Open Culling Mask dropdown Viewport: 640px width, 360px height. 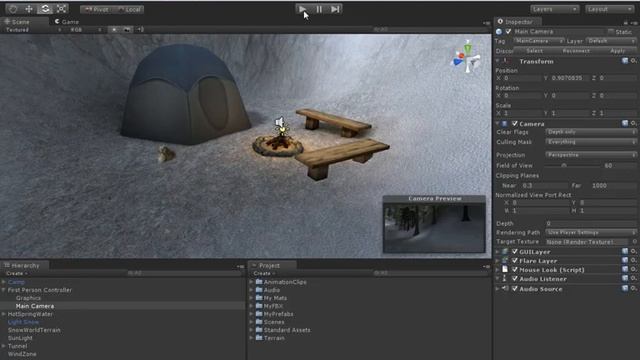point(591,142)
